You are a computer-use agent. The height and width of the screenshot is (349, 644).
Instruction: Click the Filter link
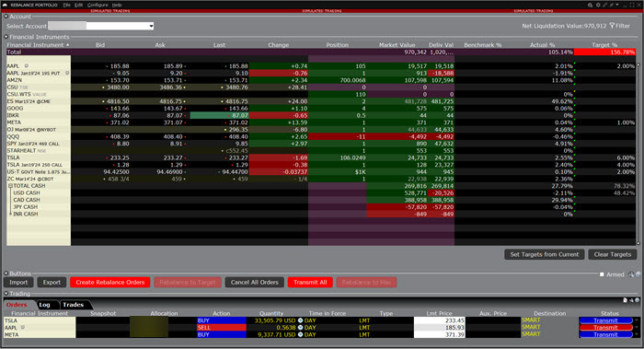(x=623, y=26)
